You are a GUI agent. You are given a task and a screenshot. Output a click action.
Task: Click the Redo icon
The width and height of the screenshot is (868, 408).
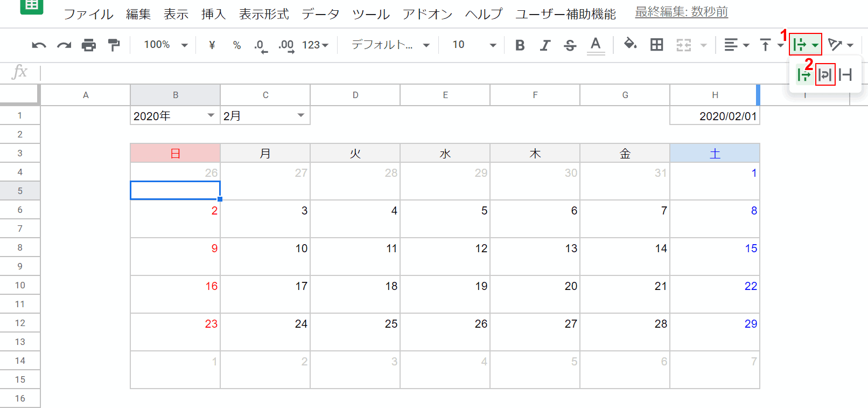pos(64,45)
